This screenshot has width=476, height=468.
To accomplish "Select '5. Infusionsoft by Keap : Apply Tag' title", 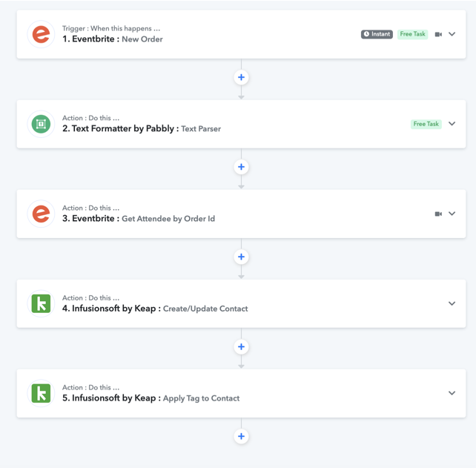I will pos(151,398).
